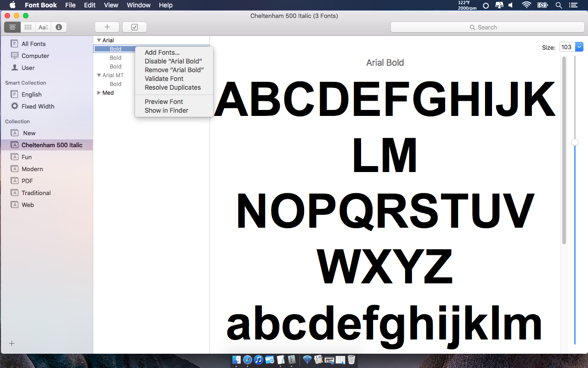Select the Computer library
The width and height of the screenshot is (588, 368).
(x=46, y=56)
